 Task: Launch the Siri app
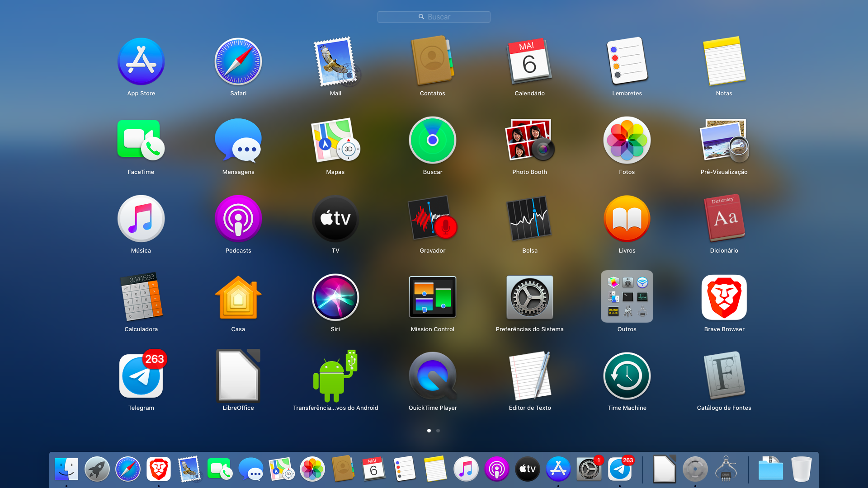335,297
